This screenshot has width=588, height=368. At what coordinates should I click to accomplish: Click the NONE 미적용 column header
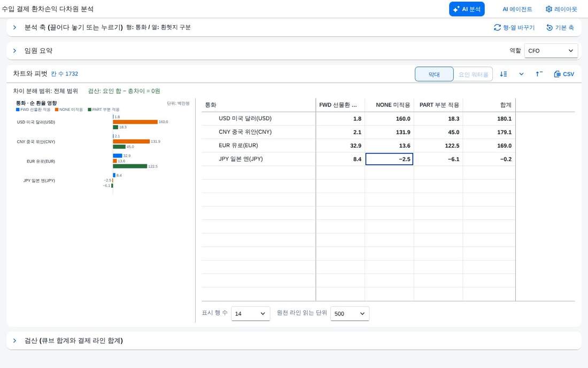pyautogui.click(x=389, y=105)
